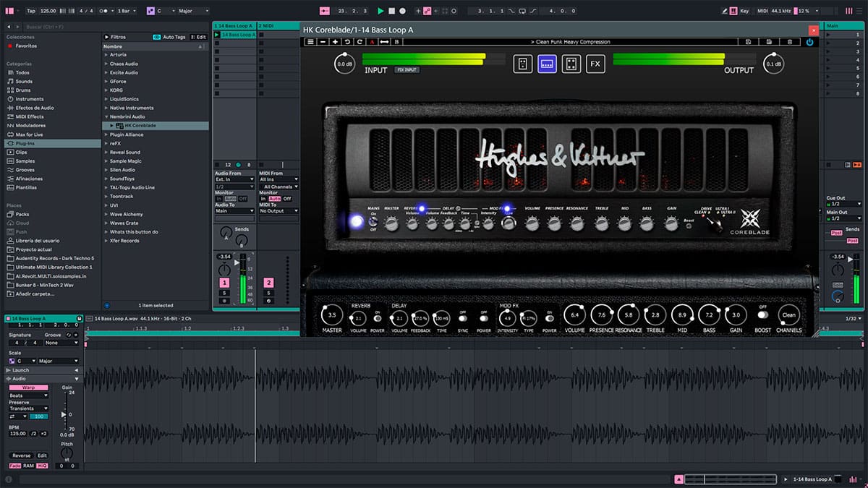The height and width of the screenshot is (488, 868).
Task: Open the top bar Major scale dropdown
Action: click(x=194, y=11)
